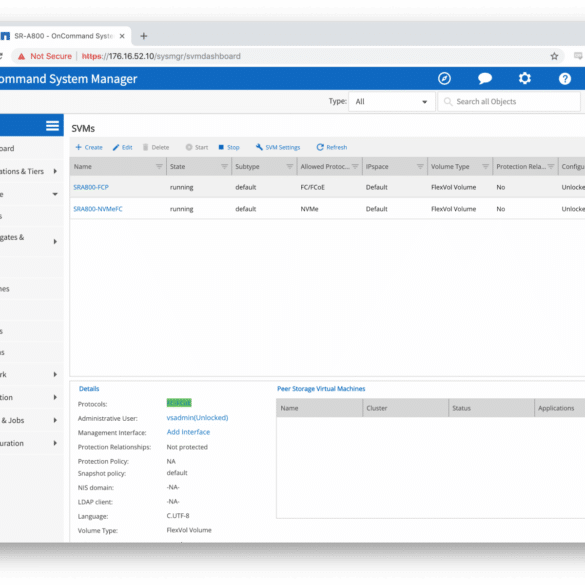585x585 pixels.
Task: Expand the Protection sidebar arrow
Action: pyautogui.click(x=55, y=397)
